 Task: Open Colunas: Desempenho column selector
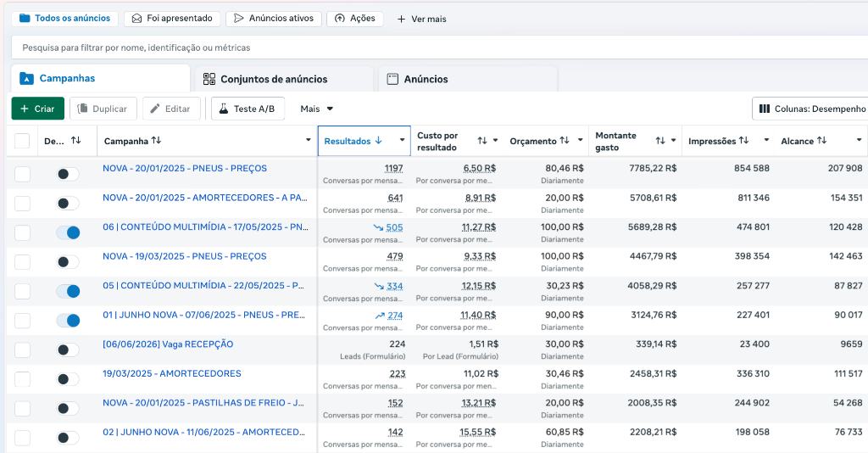coord(810,109)
